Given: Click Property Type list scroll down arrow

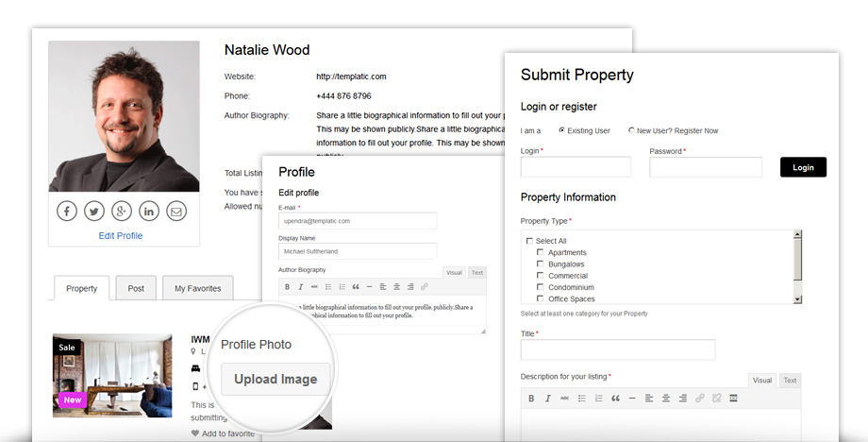Looking at the screenshot, I should click(x=797, y=299).
